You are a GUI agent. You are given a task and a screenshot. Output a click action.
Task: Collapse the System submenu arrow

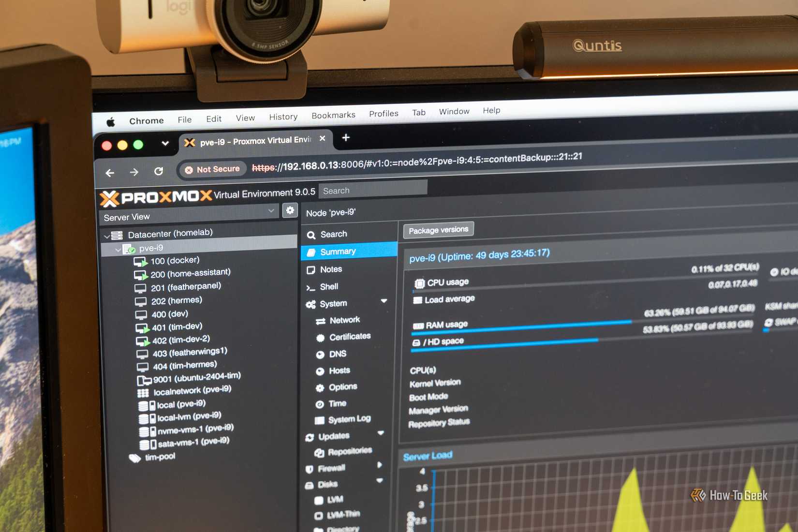pyautogui.click(x=384, y=301)
